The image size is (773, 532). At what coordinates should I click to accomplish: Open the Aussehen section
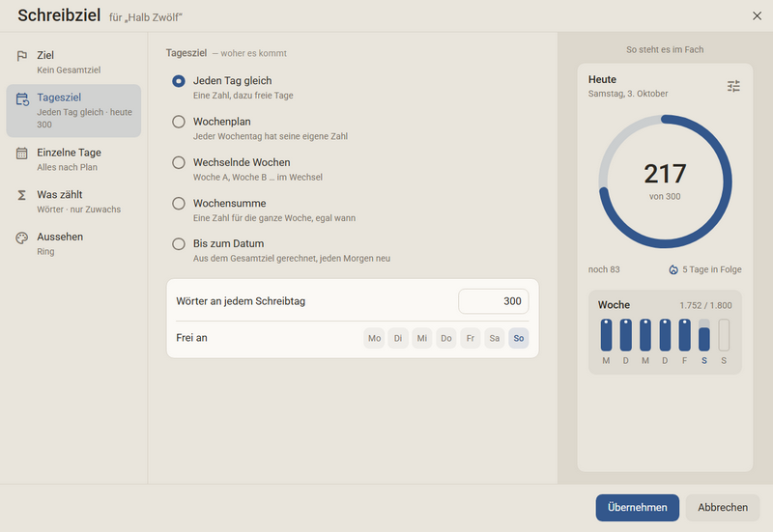73,244
